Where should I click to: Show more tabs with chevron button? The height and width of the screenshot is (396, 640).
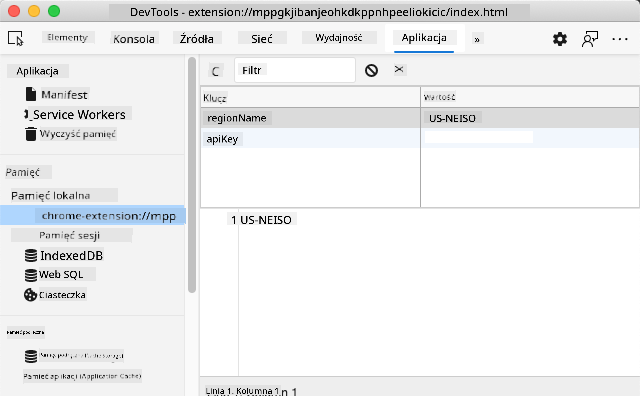click(x=477, y=39)
